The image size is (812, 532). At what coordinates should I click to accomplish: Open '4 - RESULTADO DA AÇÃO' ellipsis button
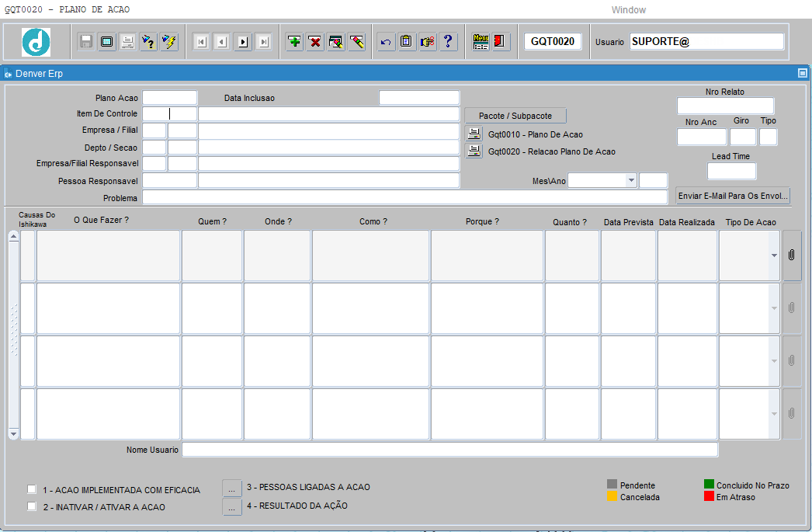232,506
